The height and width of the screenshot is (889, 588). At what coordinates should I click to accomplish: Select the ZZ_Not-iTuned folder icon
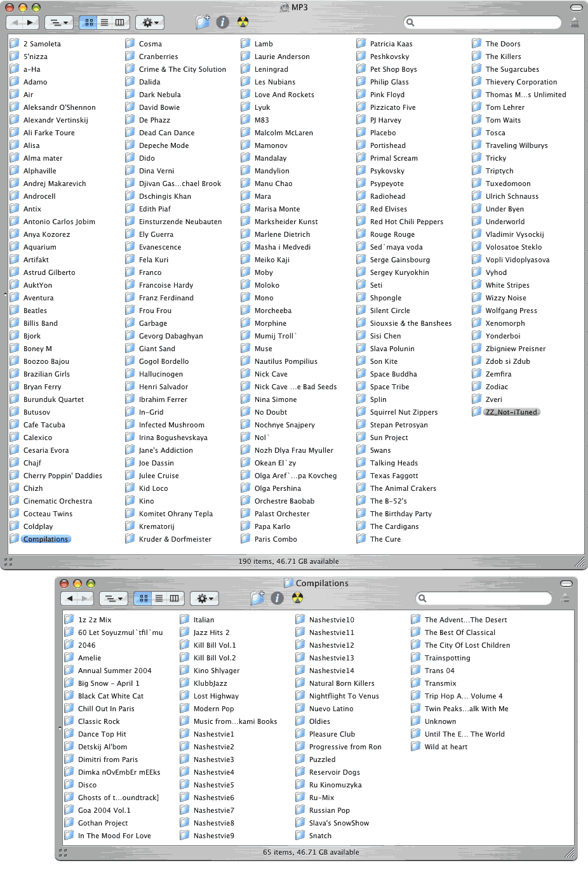pos(477,412)
